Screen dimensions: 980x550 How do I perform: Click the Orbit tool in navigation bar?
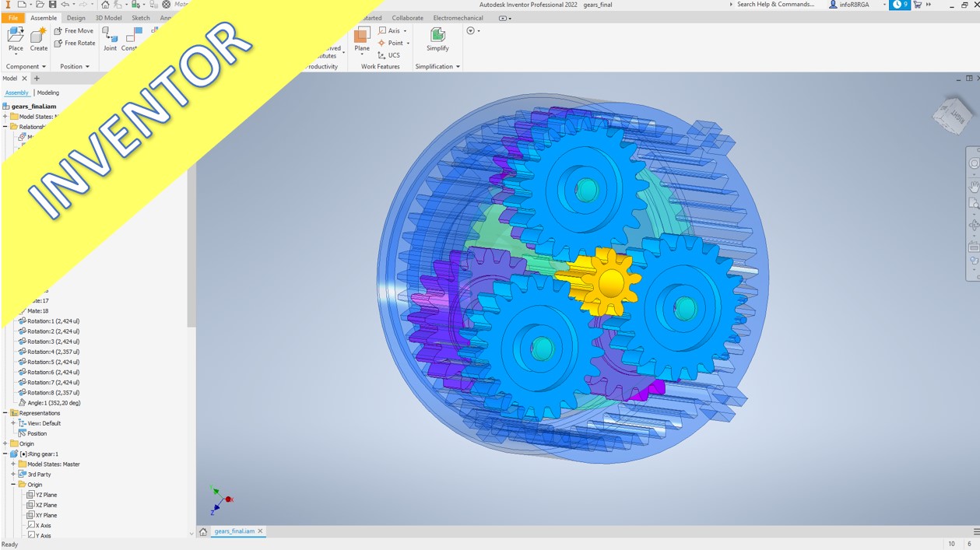click(x=974, y=226)
